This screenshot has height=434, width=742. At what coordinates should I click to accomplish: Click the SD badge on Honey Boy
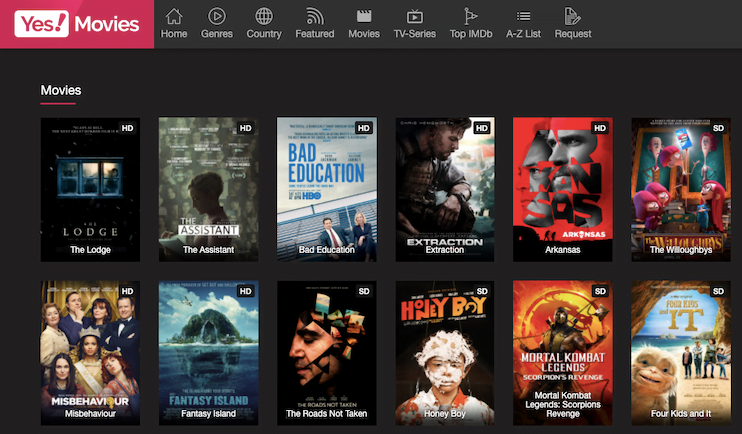pyautogui.click(x=482, y=292)
